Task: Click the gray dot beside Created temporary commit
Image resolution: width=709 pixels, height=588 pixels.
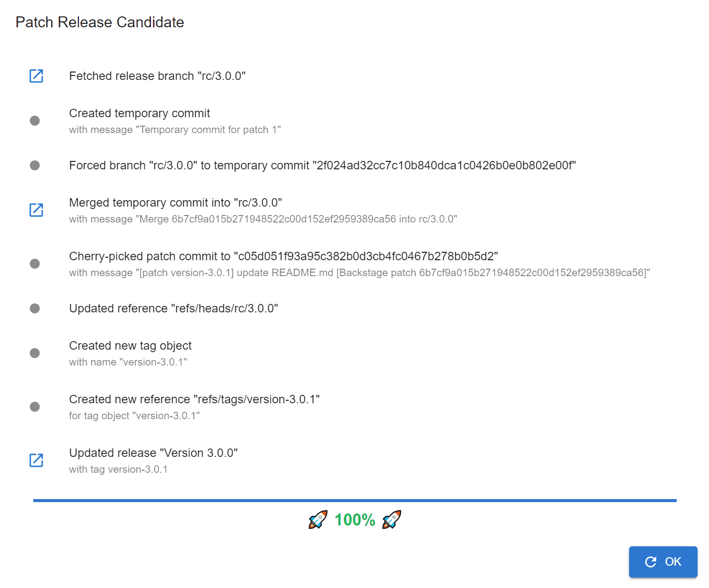Action: coord(35,121)
